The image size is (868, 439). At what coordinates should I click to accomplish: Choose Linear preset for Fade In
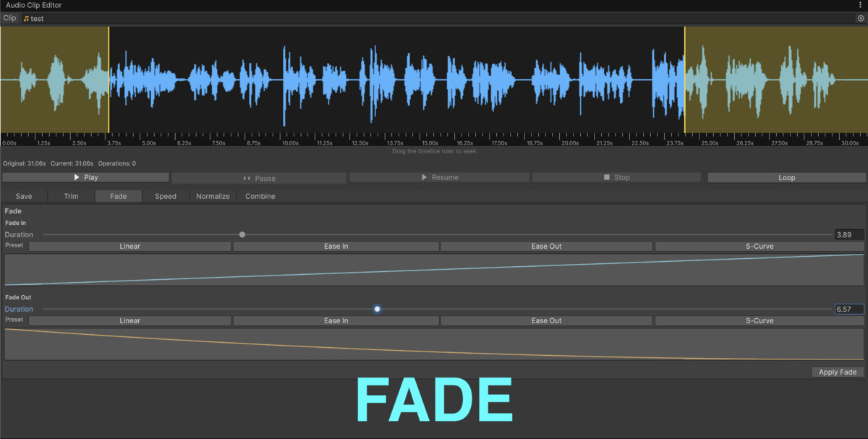point(130,246)
